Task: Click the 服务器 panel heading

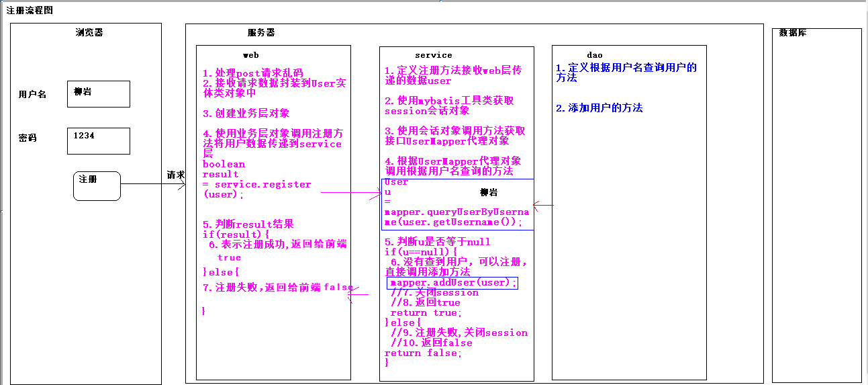Action: point(261,32)
